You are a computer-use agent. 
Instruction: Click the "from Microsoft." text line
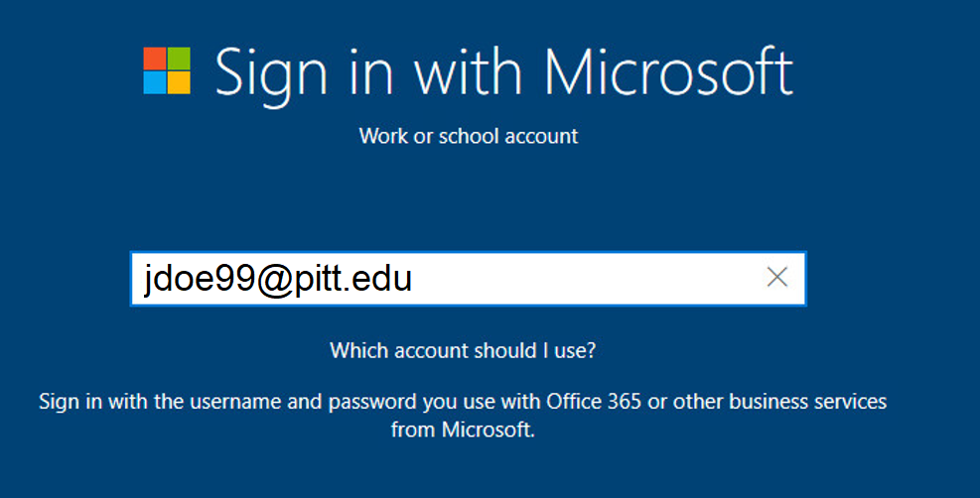(463, 430)
